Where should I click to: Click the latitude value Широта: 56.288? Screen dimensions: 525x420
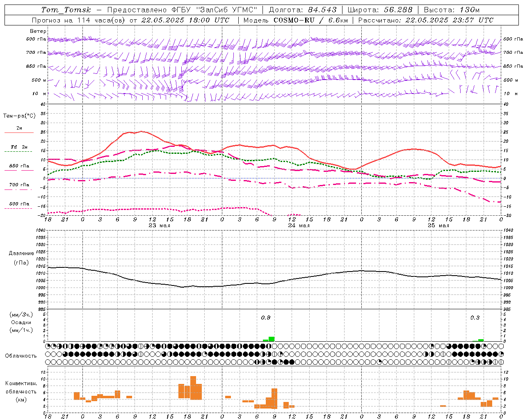pos(380,10)
